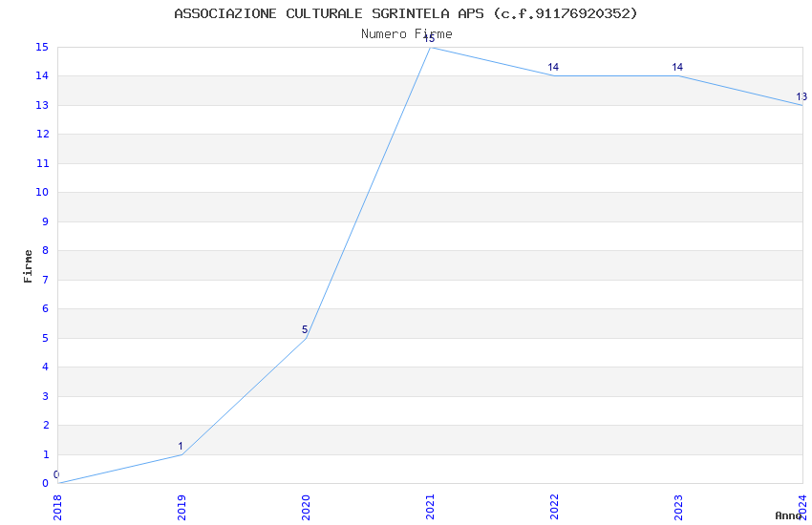Image resolution: width=812 pixels, height=525 pixels.
Task: Select the 2023 x-axis year label
Action: tap(678, 508)
